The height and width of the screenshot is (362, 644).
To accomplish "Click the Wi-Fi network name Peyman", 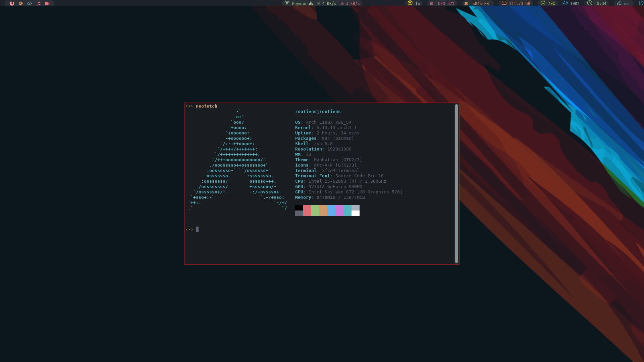I will click(x=299, y=3).
